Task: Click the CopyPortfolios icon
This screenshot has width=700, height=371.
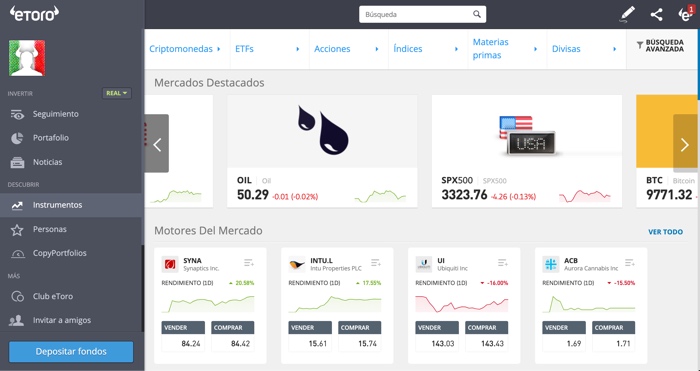Action: [x=17, y=254]
